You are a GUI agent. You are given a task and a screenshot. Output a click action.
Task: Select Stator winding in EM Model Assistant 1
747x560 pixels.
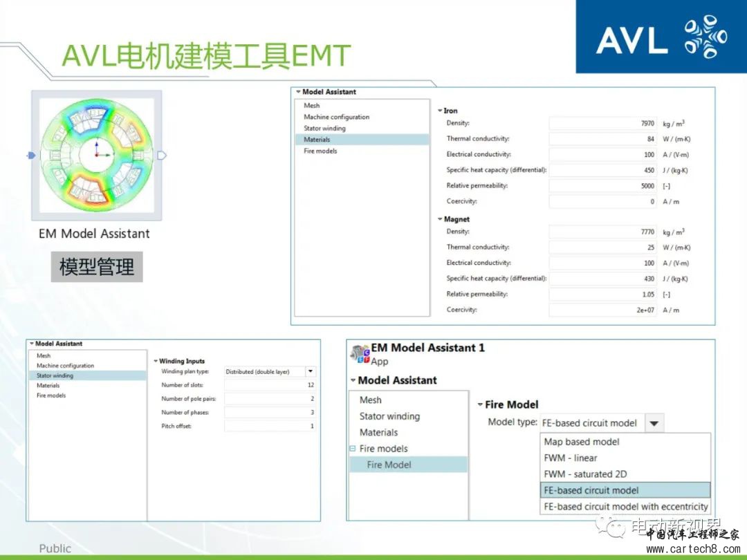coord(389,416)
